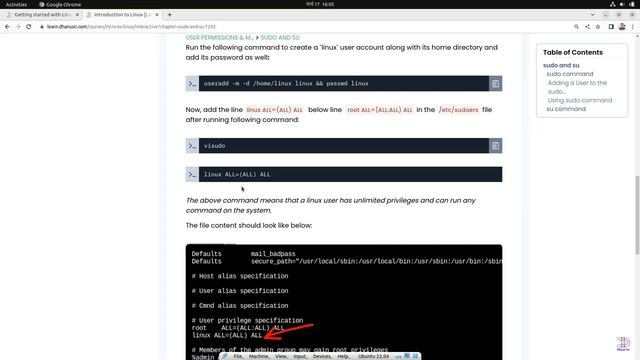Screen dimensions: 640x360
Task: Copy the useradd command with its copy icon
Action: point(496,84)
